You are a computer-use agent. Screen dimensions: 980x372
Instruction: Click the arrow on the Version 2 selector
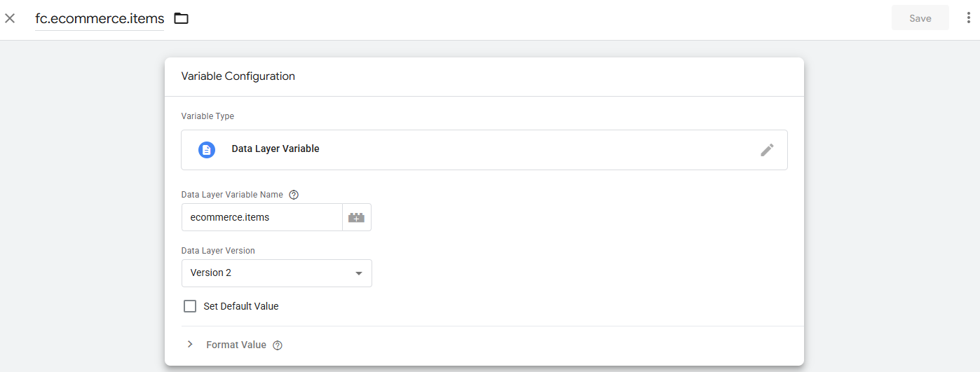pyautogui.click(x=359, y=273)
